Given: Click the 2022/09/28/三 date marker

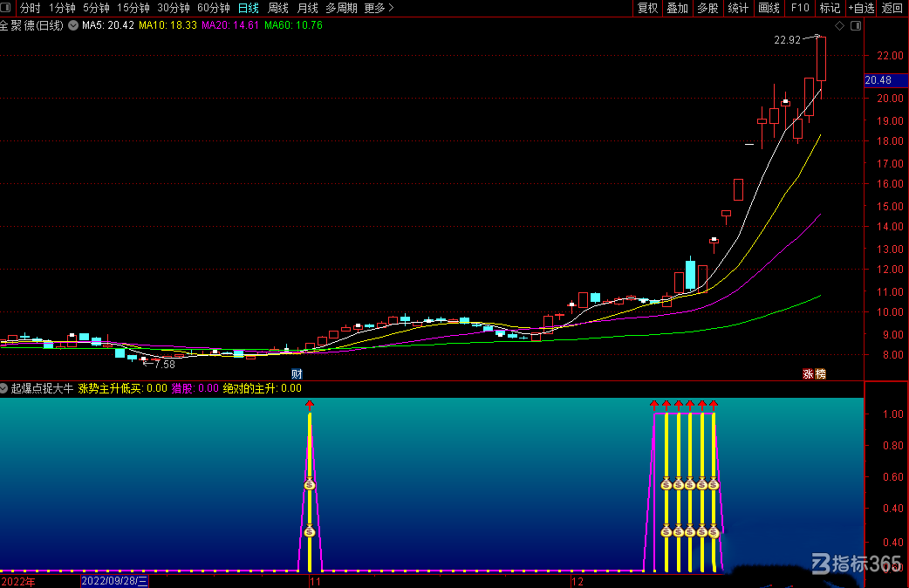Looking at the screenshot, I should coord(115,581).
